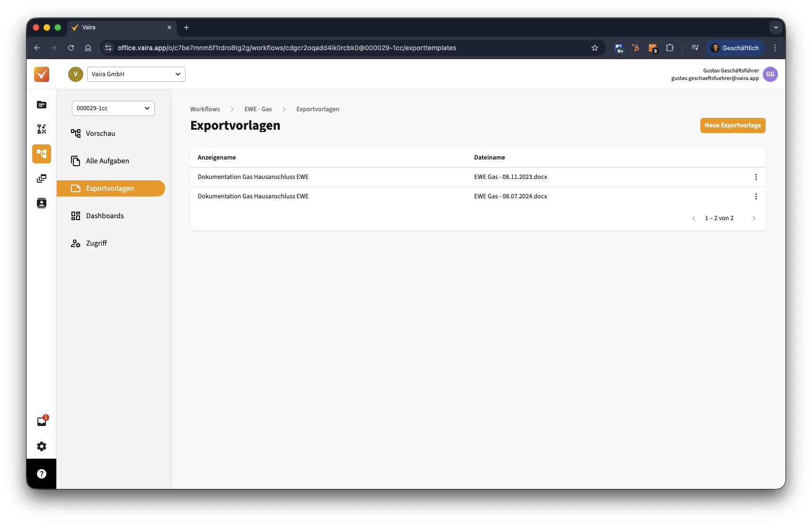Click the help question mark icon

click(42, 474)
